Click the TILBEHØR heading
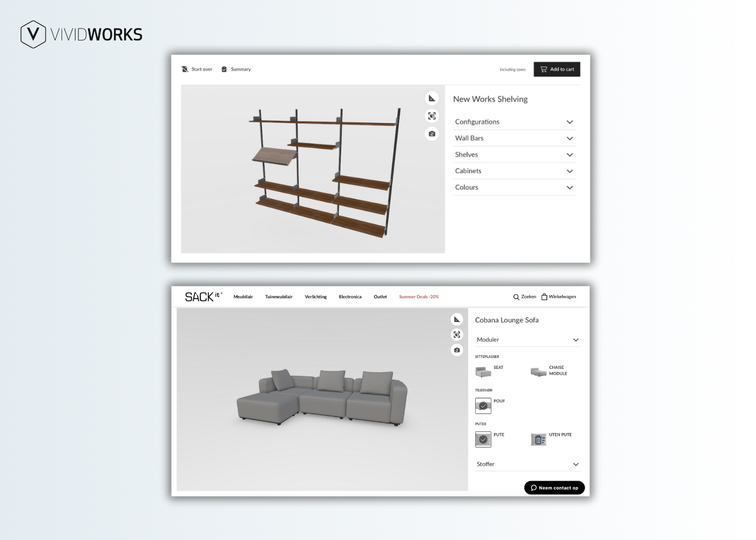Viewport: 756px width, 540px height. (484, 390)
